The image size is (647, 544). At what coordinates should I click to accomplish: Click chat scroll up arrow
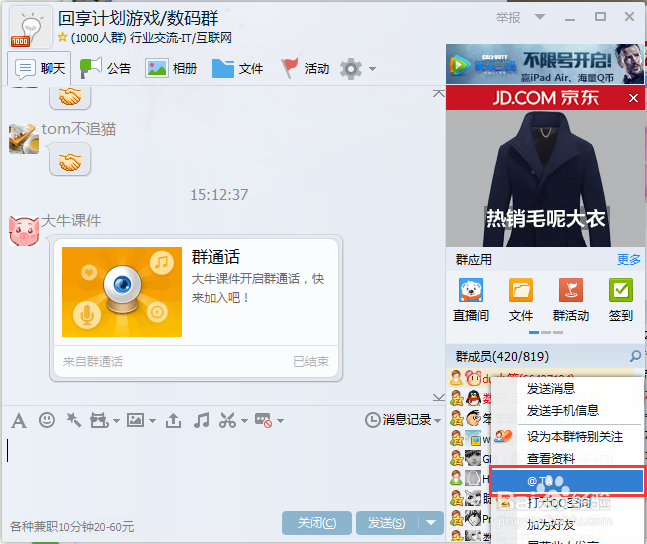[439, 94]
